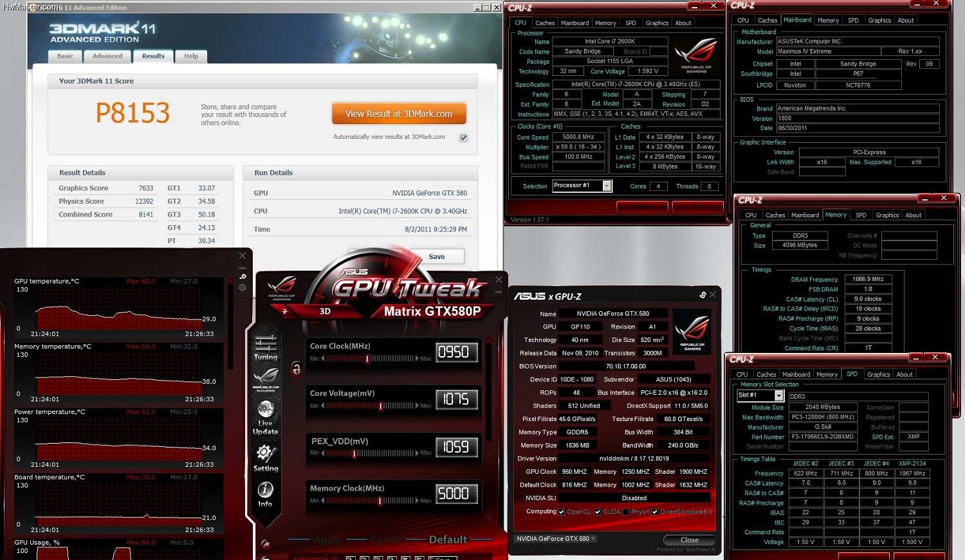Click the monitor panel vertical scrollbar
The image size is (965, 560).
click(232, 325)
